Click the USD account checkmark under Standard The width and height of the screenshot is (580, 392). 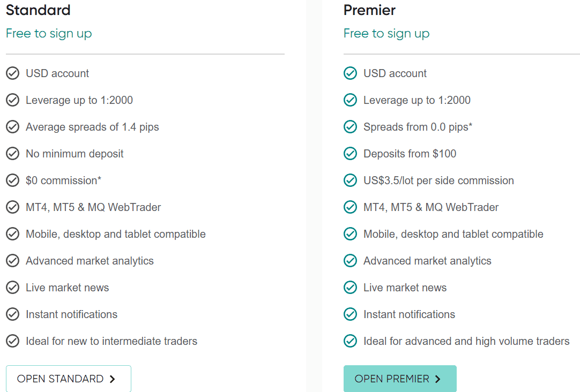click(x=12, y=73)
